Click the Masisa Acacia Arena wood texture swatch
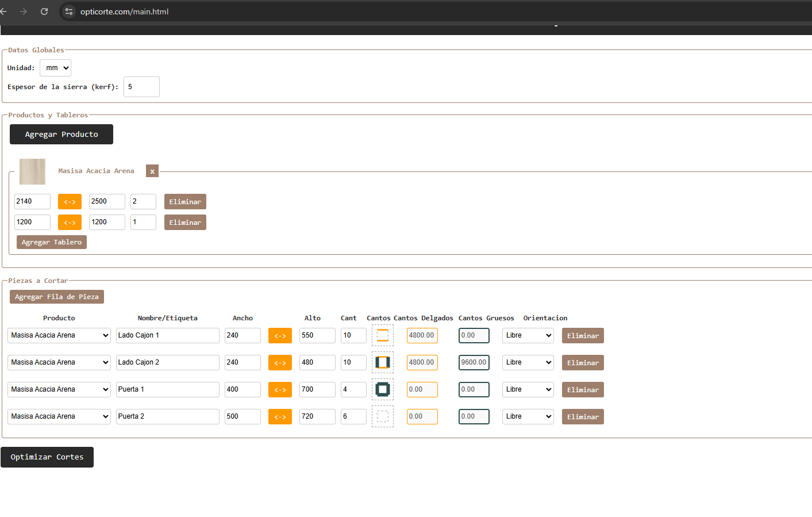The height and width of the screenshot is (517, 812). 33,171
